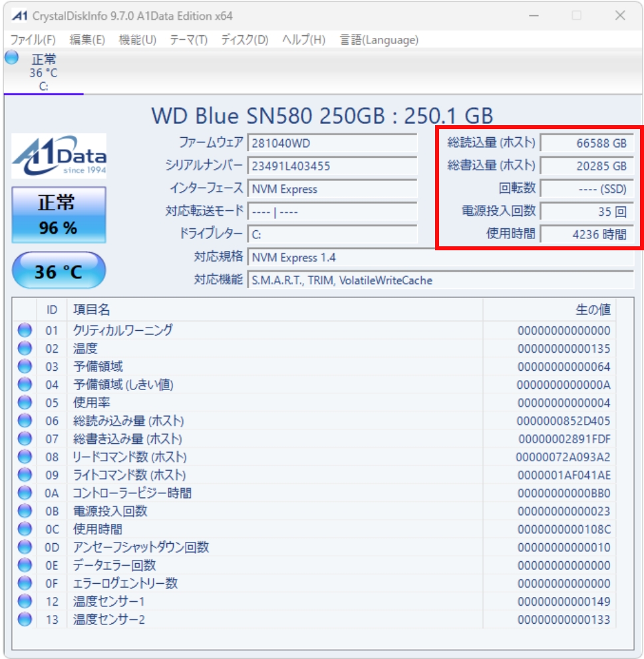Click the CrystalDiskInfo A1 title bar icon
Viewport: 644px width, 659px height.
19,16
